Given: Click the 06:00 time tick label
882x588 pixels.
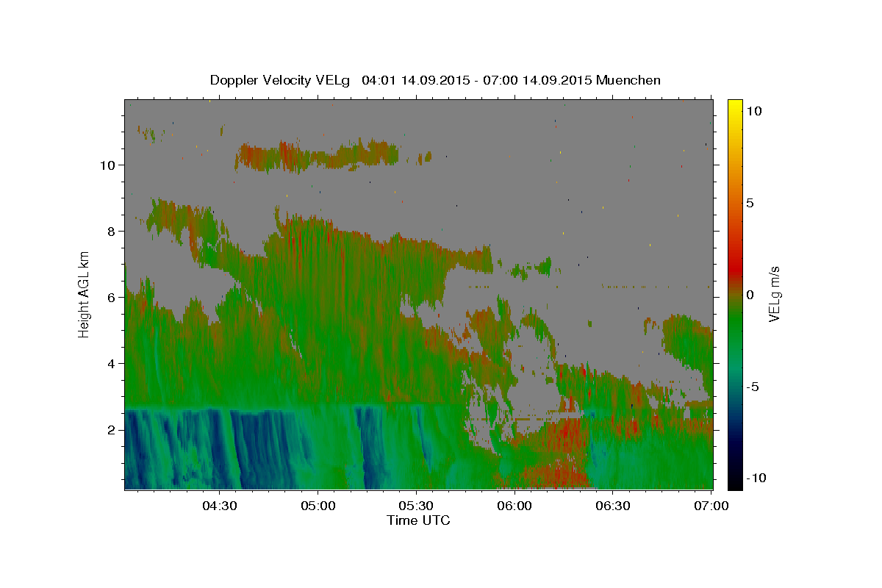Looking at the screenshot, I should tap(514, 506).
